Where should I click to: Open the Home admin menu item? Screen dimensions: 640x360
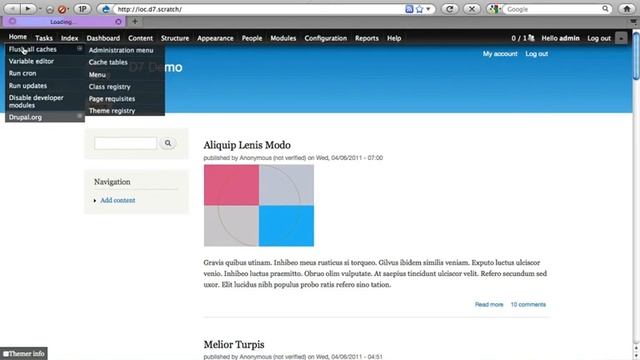coord(18,37)
